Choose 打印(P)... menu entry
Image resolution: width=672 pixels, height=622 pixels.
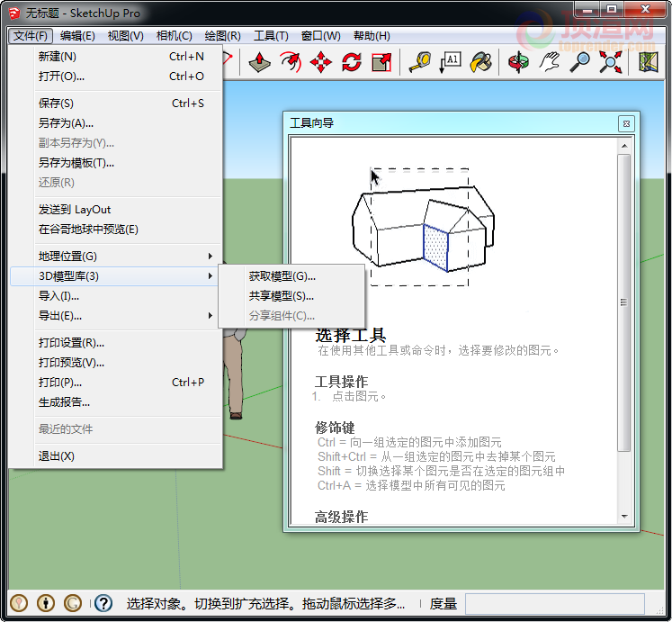115,383
